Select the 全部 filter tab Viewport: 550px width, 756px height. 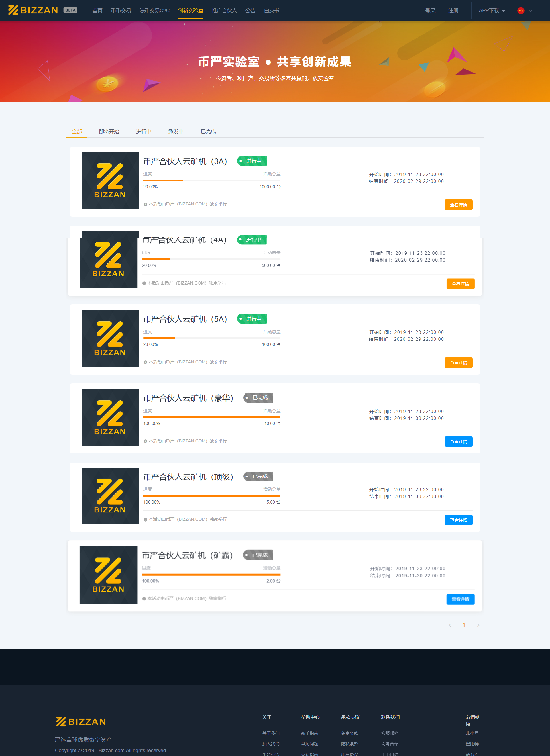pyautogui.click(x=77, y=131)
